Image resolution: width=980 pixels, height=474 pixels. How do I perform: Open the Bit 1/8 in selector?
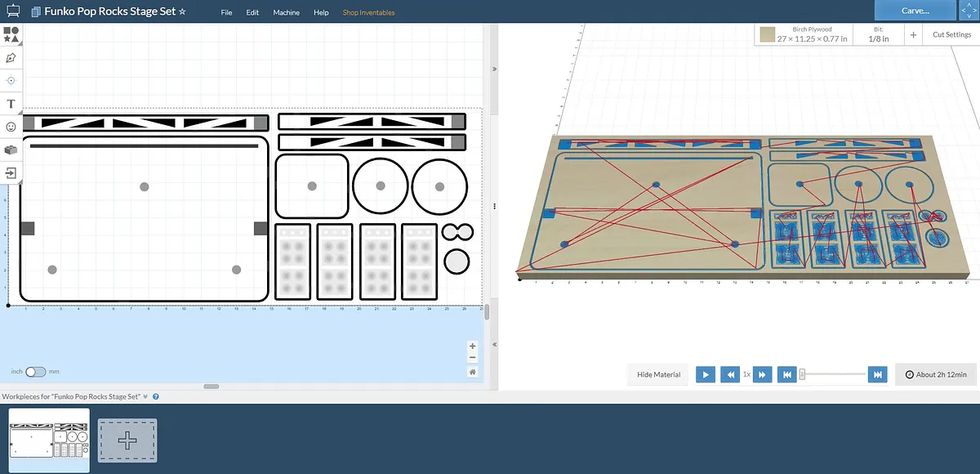875,34
